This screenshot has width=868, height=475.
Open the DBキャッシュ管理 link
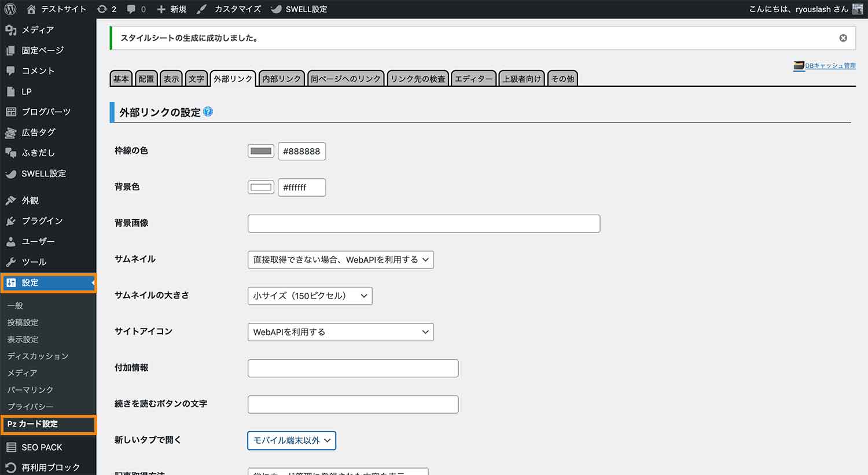[829, 65]
